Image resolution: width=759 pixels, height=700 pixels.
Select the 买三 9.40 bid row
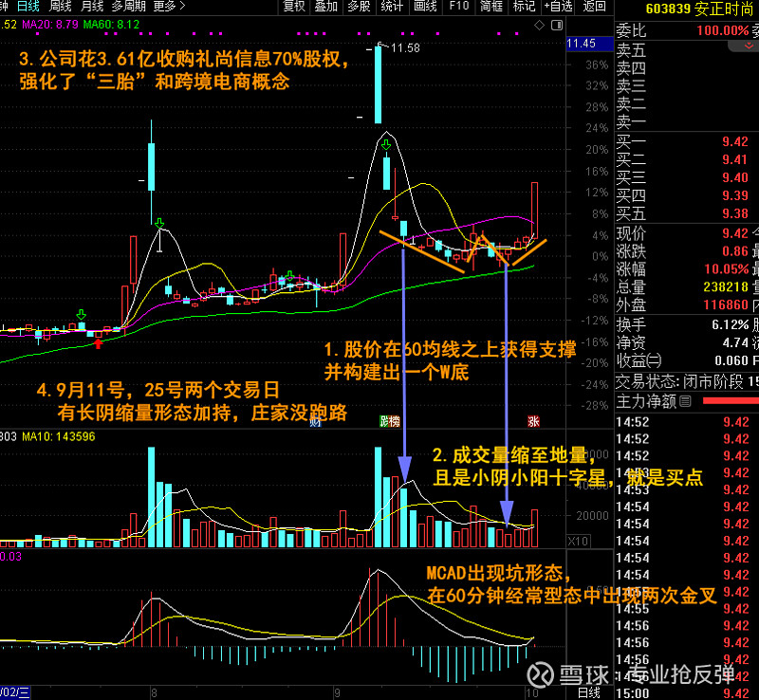pyautogui.click(x=686, y=177)
